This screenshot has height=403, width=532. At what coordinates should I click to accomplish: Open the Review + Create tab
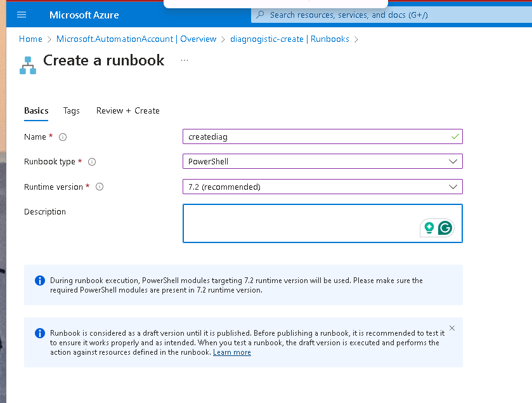tap(128, 110)
